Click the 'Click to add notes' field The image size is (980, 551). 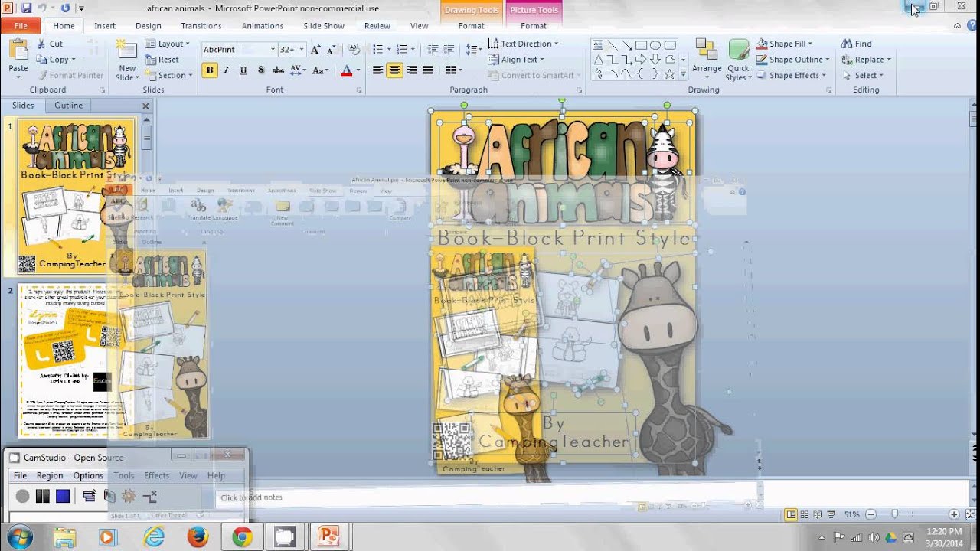point(490,497)
